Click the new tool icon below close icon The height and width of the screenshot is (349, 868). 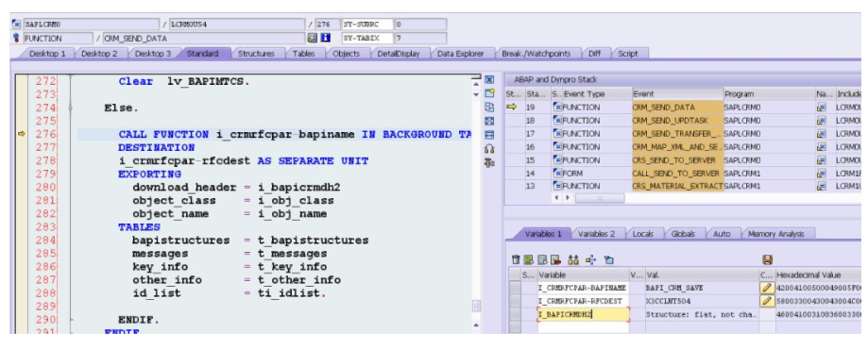point(489,93)
